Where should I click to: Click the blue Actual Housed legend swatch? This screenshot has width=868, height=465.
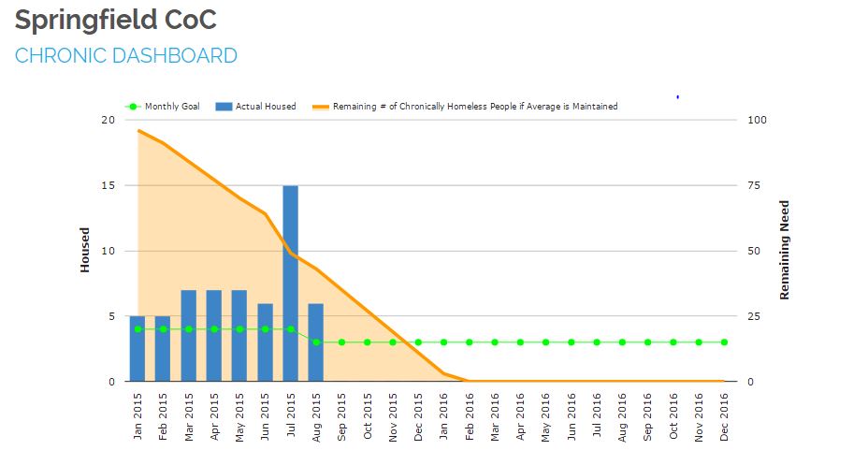click(224, 107)
